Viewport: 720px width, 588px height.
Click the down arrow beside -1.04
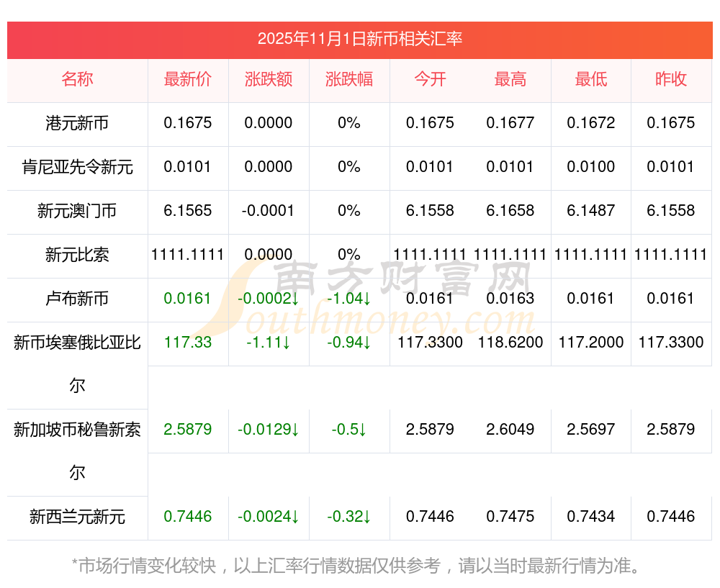click(367, 299)
